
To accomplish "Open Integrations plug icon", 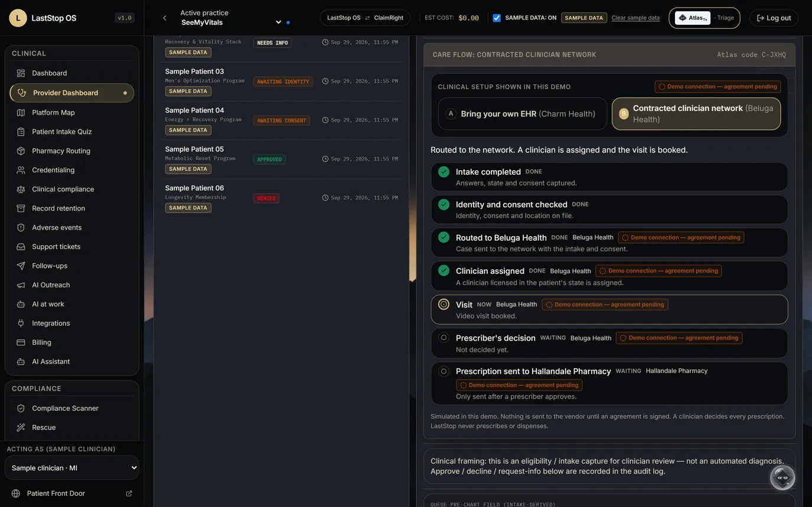I will pos(21,323).
